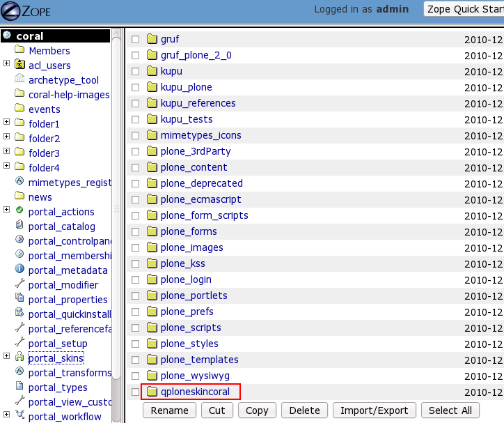The width and height of the screenshot is (504, 423).
Task: Expand the acl_users tree node
Action: [x=6, y=63]
